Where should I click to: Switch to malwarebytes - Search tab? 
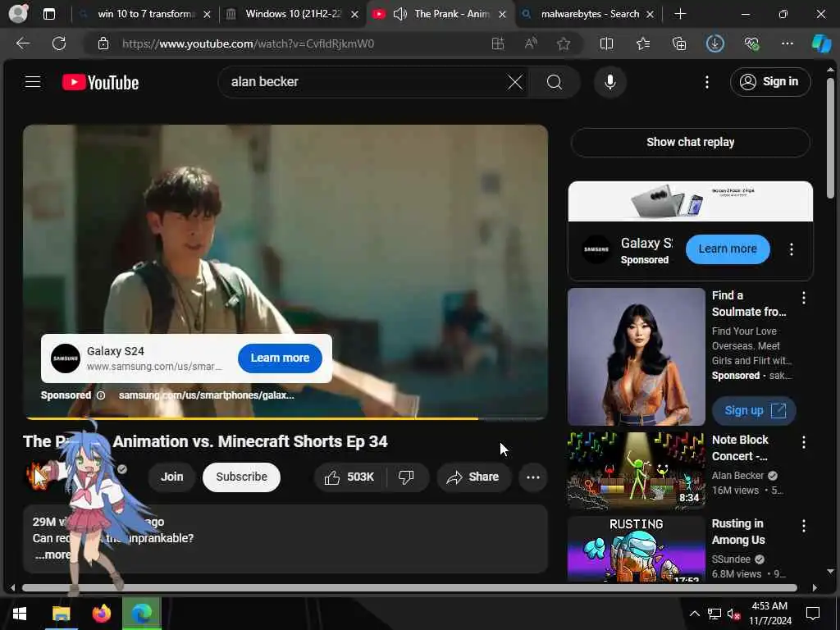589,14
